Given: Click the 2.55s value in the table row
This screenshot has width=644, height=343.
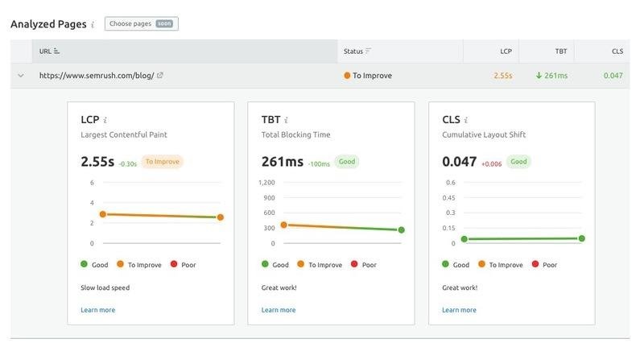Looking at the screenshot, I should 502,76.
